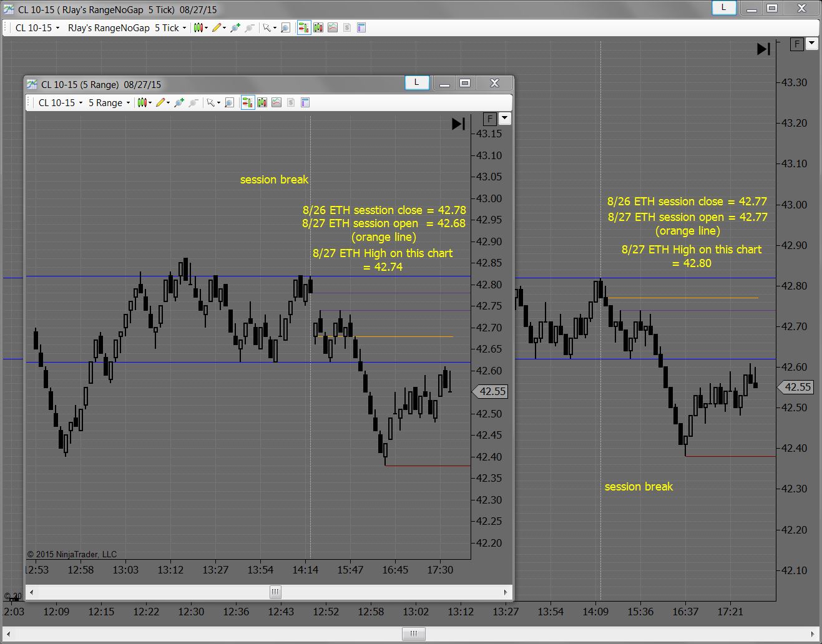Viewport: 822px width, 644px height.
Task: Click zoom out icon in 5 Range window
Action: tap(193, 102)
